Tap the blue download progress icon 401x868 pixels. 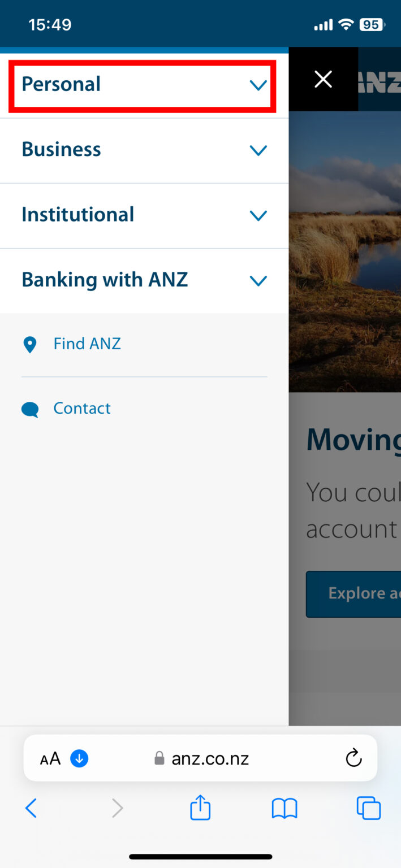pyautogui.click(x=79, y=758)
